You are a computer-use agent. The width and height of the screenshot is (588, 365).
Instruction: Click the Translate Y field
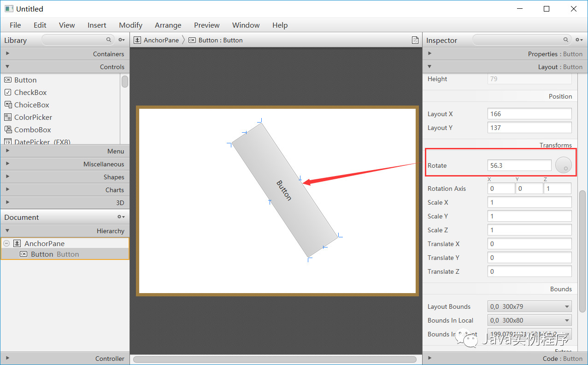point(529,258)
